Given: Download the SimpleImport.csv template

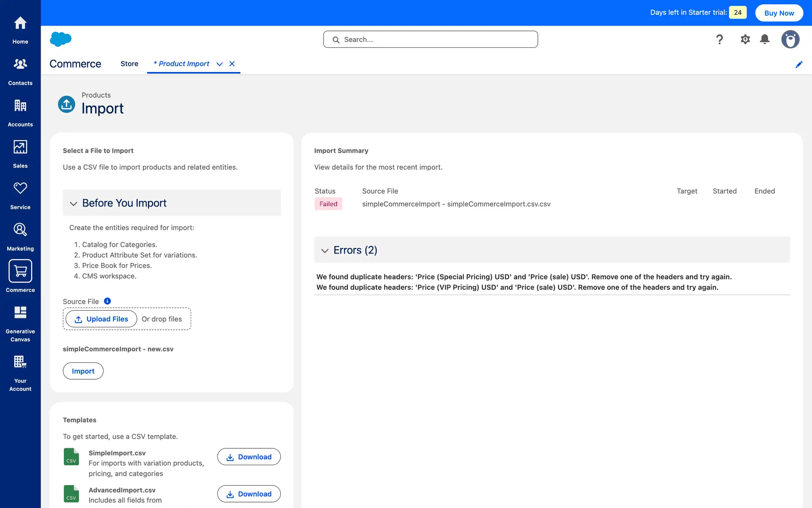Looking at the screenshot, I should [x=249, y=457].
